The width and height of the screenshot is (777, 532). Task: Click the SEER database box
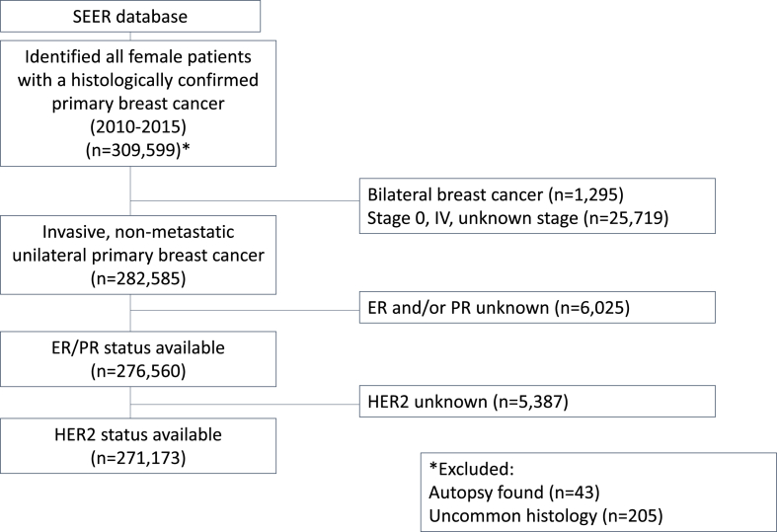(x=130, y=17)
